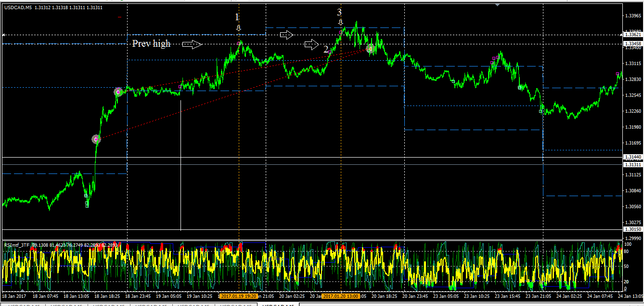Screen dimensions: 644x306
Task: Click the 1.33115 price axis label
Action: click(x=632, y=64)
